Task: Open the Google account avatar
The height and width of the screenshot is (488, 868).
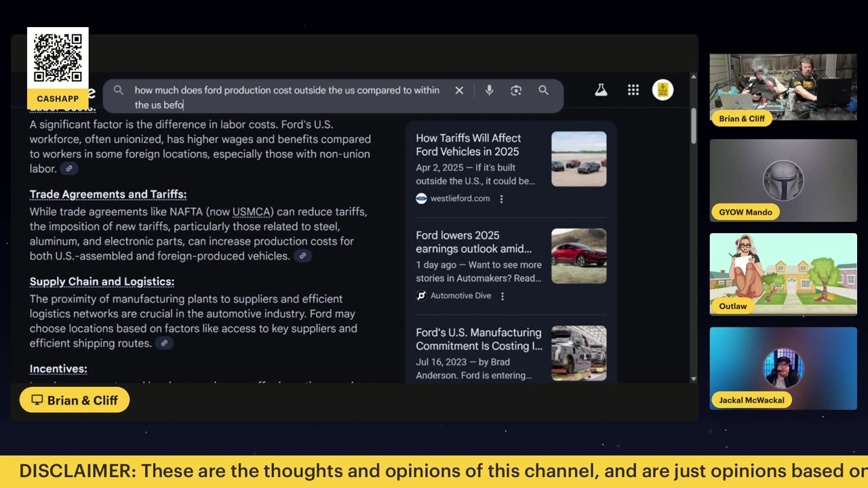Action: coord(663,90)
